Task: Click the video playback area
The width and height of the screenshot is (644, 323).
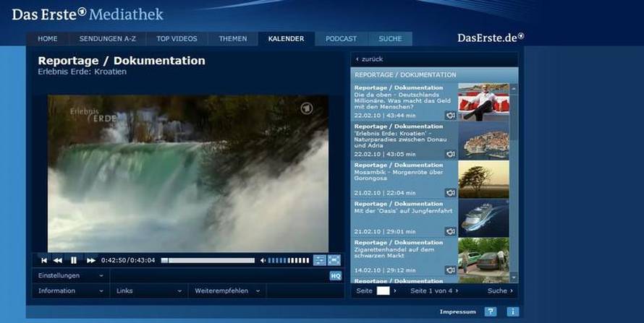Action: point(188,174)
